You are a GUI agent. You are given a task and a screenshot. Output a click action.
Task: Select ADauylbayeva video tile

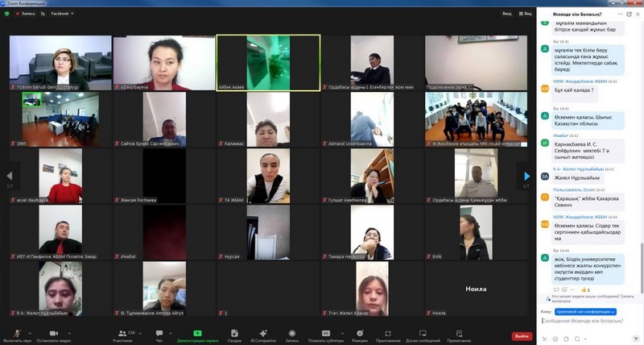[164, 63]
